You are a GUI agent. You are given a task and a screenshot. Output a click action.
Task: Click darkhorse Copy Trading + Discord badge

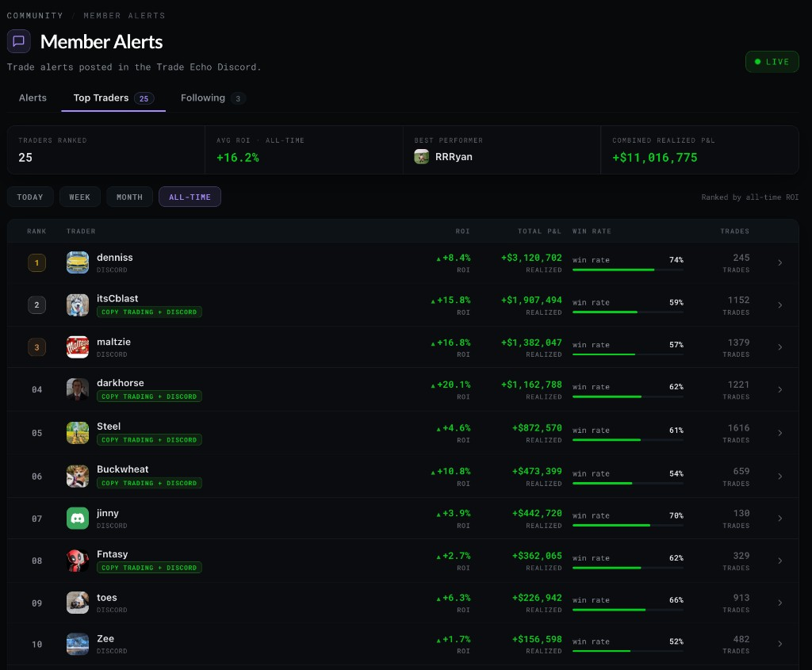point(149,396)
